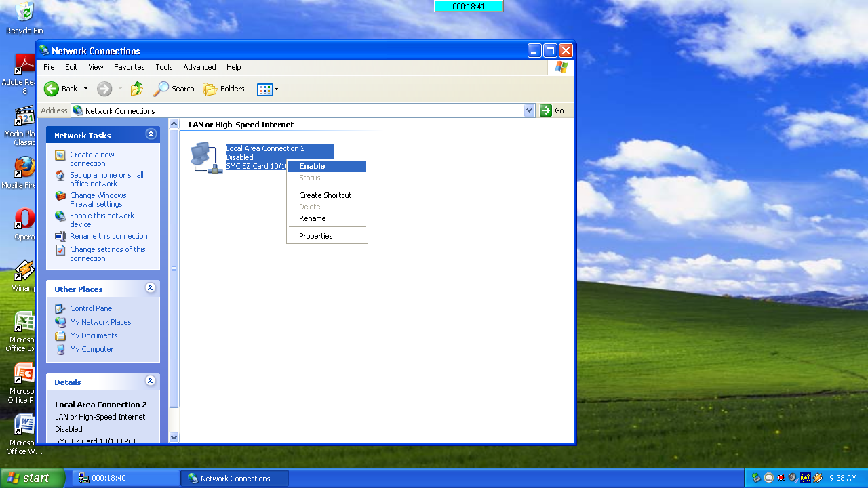The width and height of the screenshot is (868, 488).
Task: Click the LAN or High-Speed Internet group header
Action: [x=241, y=125]
